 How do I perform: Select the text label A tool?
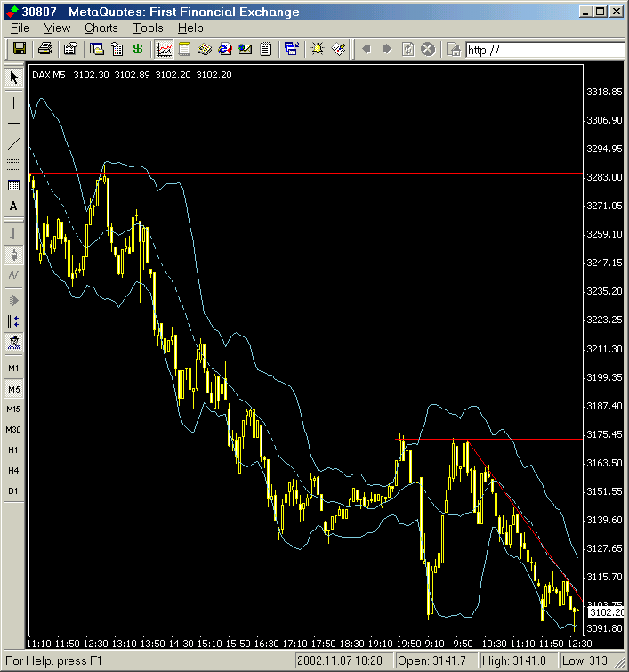point(13,206)
